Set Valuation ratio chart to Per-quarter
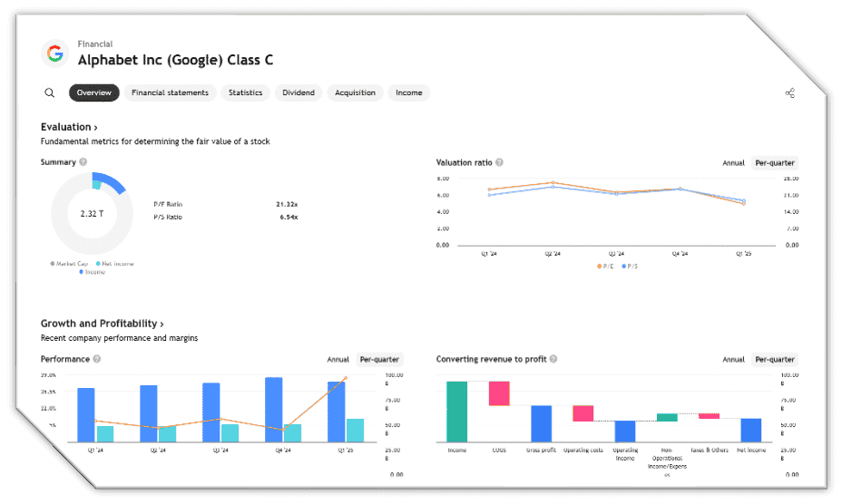Image resolution: width=842 pixels, height=504 pixels. [774, 163]
